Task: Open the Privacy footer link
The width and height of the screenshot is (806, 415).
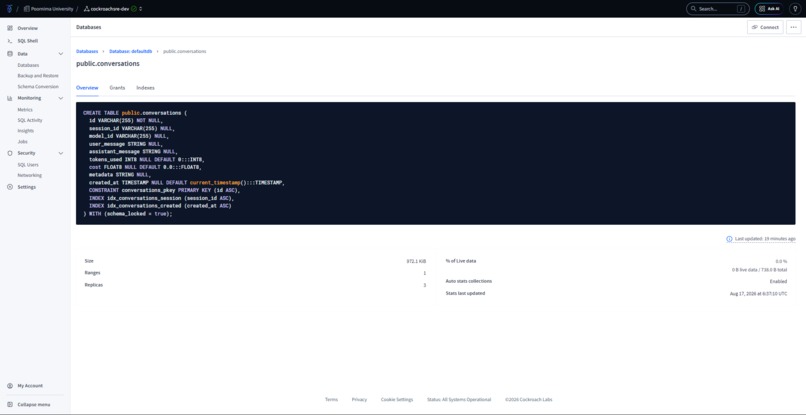Action: pos(359,400)
